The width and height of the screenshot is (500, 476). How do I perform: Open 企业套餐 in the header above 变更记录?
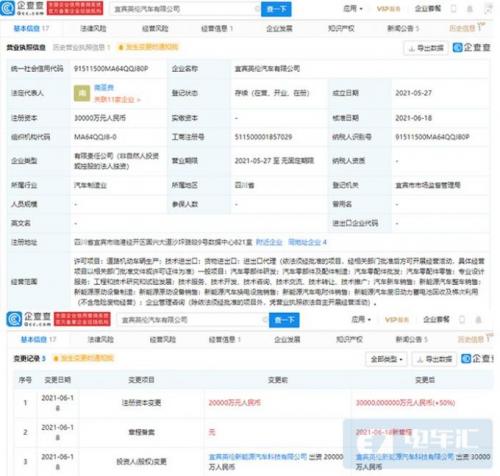[x=436, y=320]
